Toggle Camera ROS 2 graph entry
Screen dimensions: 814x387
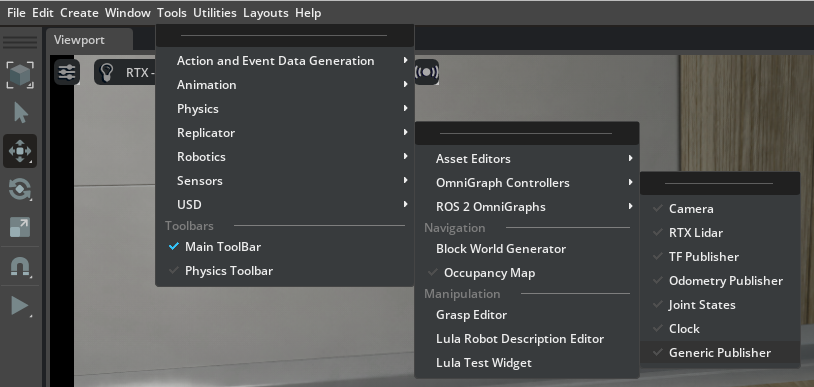coord(720,209)
